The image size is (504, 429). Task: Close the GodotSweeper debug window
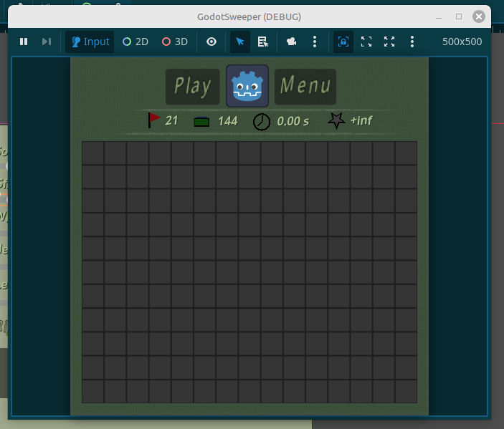click(479, 16)
